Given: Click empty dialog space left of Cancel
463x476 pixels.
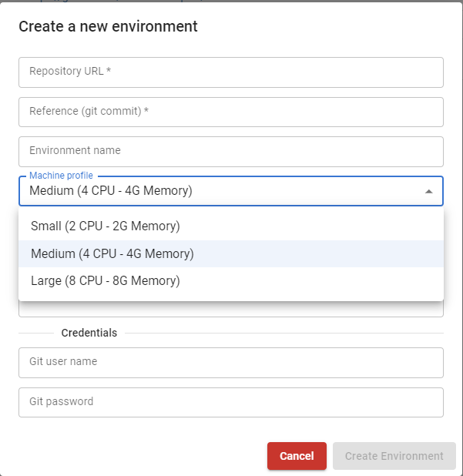Looking at the screenshot, I should [139, 456].
